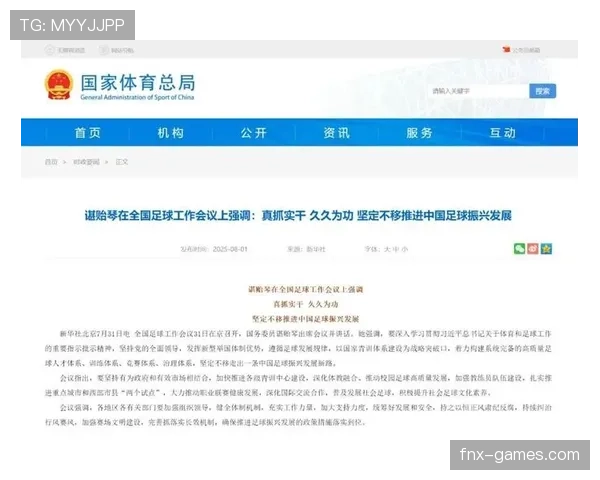This screenshot has height=480, width=600.
Task: Click the source label 新华社 under headline
Action: click(316, 249)
